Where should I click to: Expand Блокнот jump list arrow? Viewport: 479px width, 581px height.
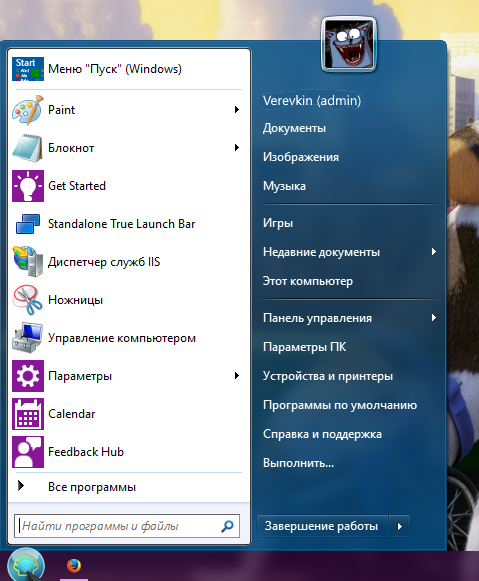click(x=237, y=148)
